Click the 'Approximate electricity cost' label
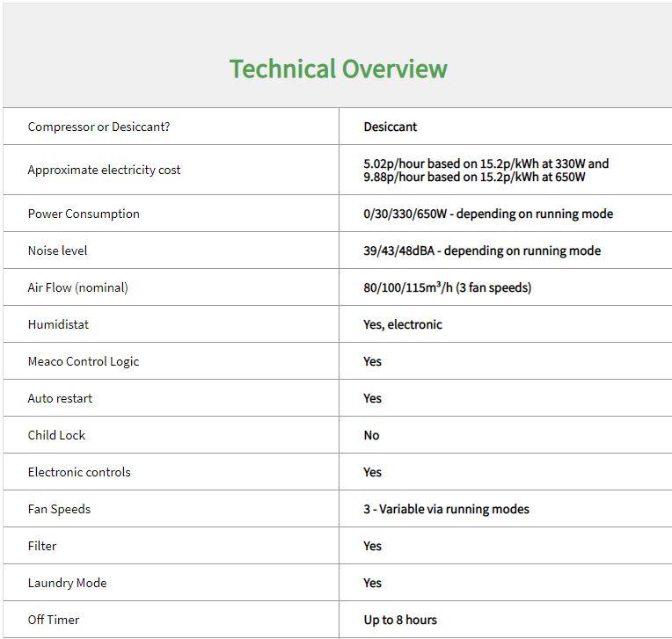 pos(104,170)
